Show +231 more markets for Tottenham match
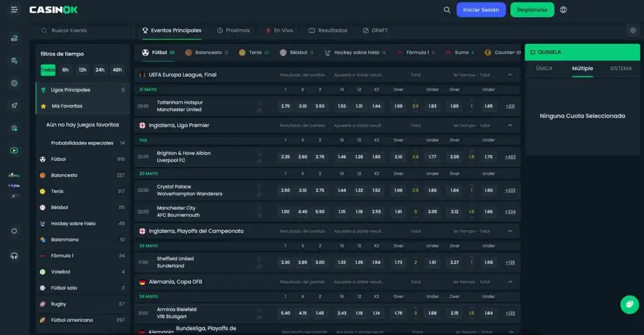 pyautogui.click(x=510, y=106)
